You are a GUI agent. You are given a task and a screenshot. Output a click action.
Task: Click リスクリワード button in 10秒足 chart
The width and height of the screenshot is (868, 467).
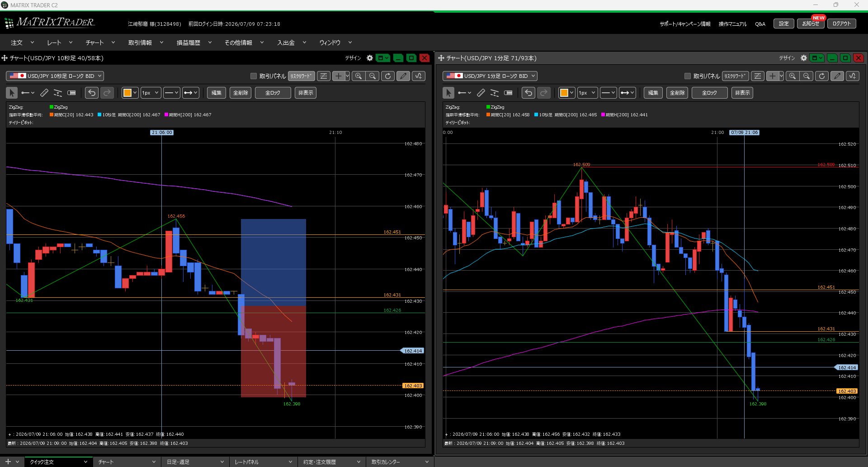tap(302, 76)
